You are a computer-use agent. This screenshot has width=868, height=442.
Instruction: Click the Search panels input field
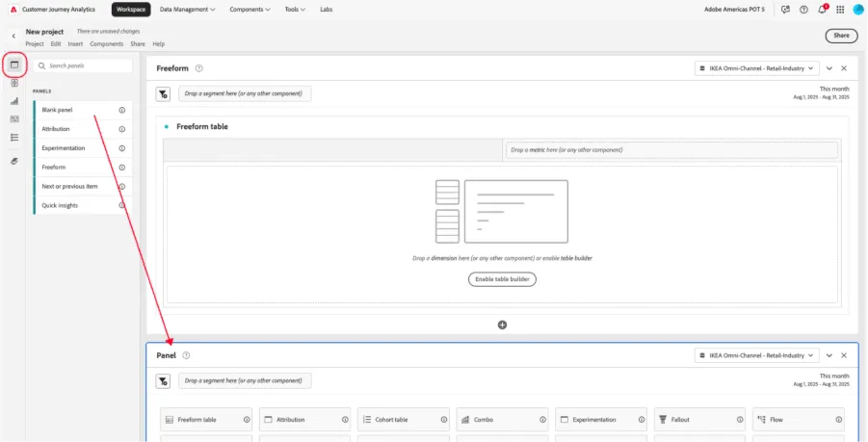pos(83,65)
